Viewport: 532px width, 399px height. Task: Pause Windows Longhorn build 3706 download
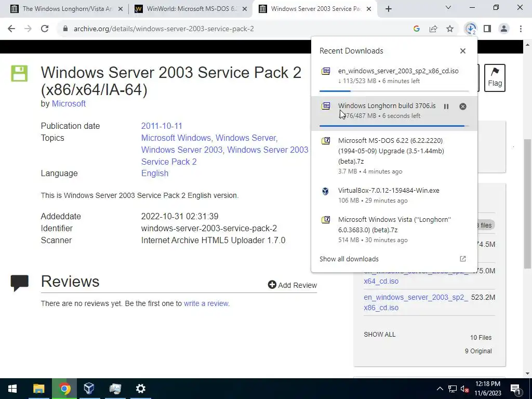[446, 107]
